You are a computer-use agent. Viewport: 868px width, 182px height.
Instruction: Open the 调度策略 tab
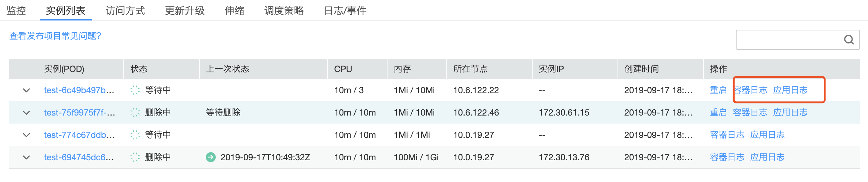[x=284, y=11]
